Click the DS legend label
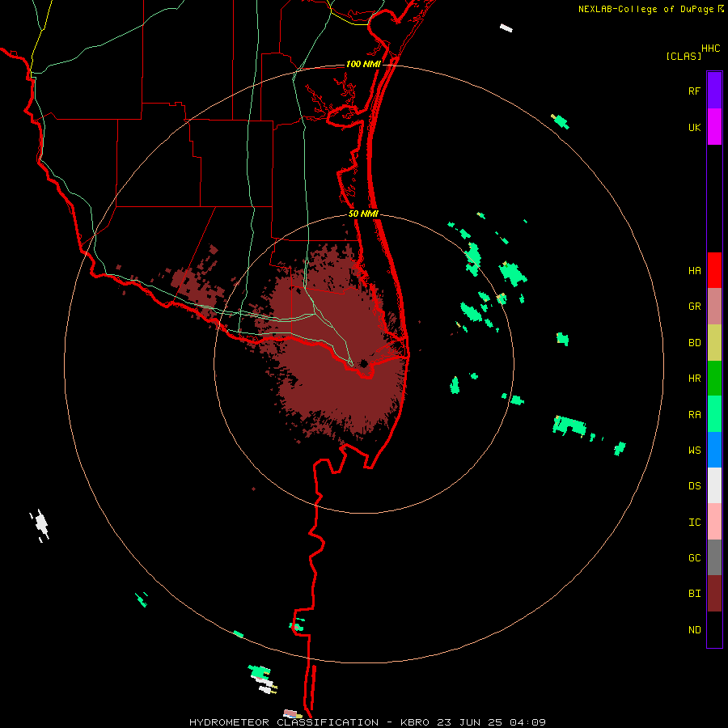 (x=694, y=486)
